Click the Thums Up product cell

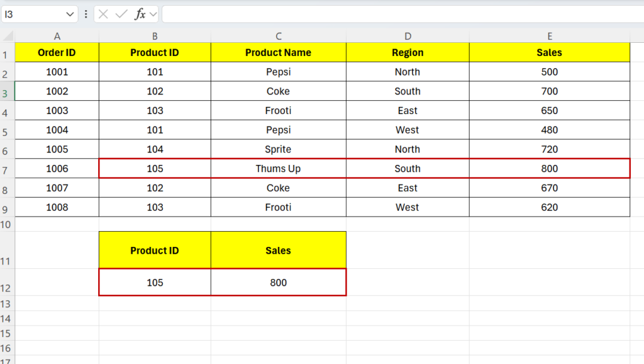[x=279, y=169]
